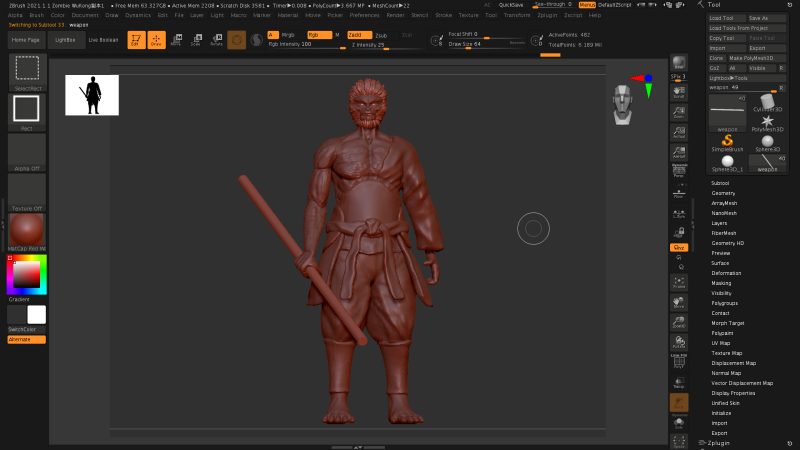Select the Move transform icon
The image size is (800, 450).
pos(176,40)
